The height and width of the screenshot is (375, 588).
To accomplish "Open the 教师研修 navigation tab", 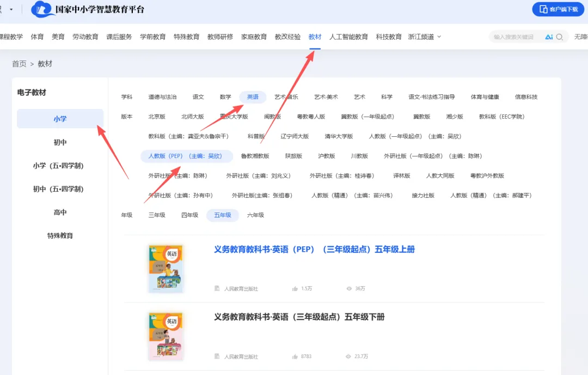I will point(220,37).
